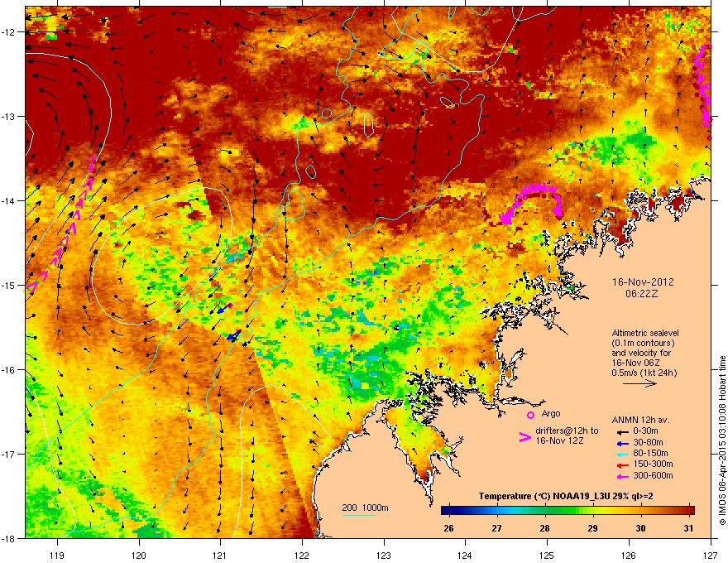
Task: Click the dark red 31 end of colorbar
Action: pyautogui.click(x=691, y=510)
